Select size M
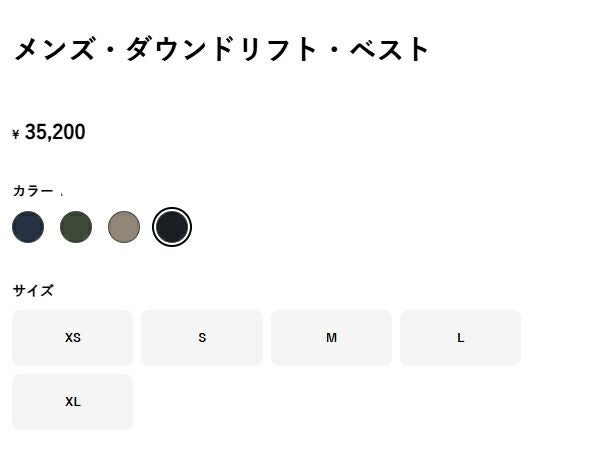 [x=331, y=338]
